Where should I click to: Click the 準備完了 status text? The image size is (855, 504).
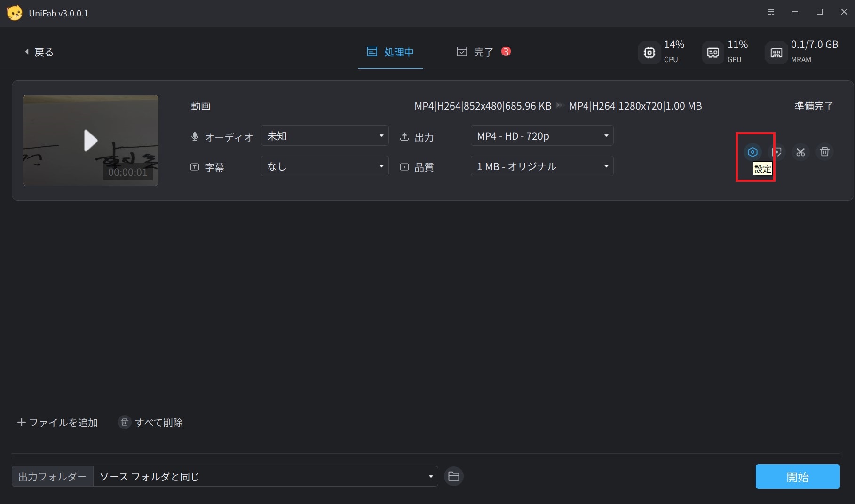click(x=814, y=106)
